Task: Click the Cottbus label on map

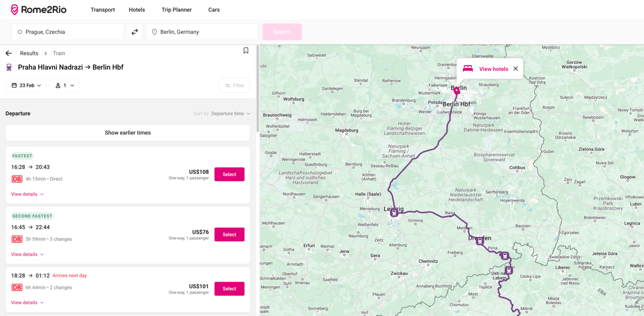Action: 517,168
